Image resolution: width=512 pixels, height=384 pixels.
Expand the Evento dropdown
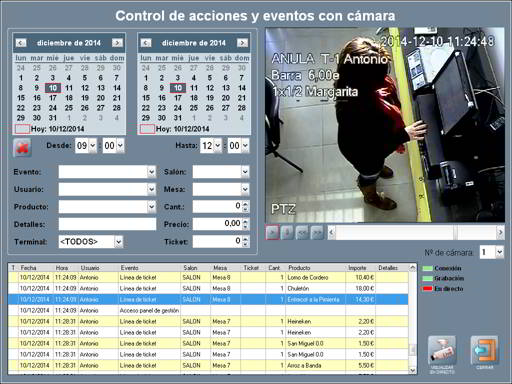coord(151,172)
